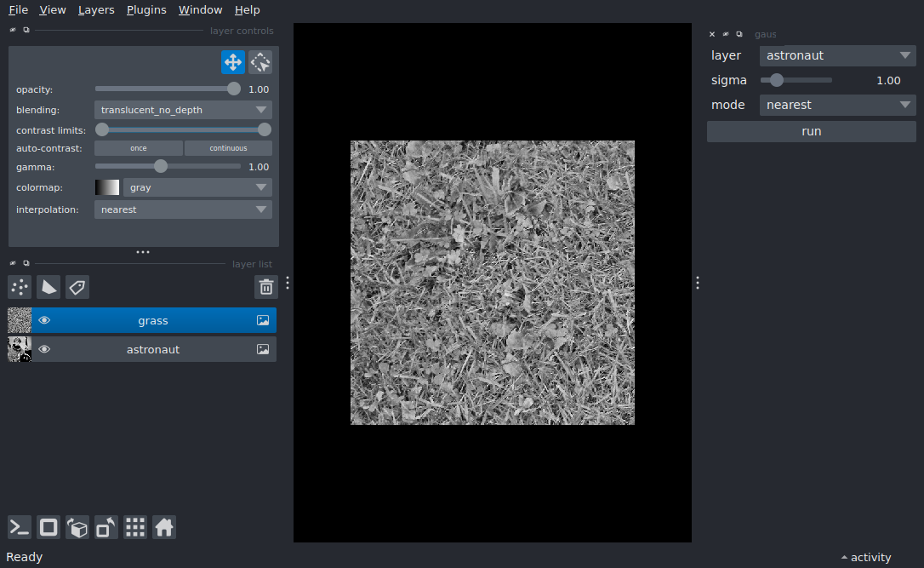Expand the activity panel
924x568 pixels.
866,558
